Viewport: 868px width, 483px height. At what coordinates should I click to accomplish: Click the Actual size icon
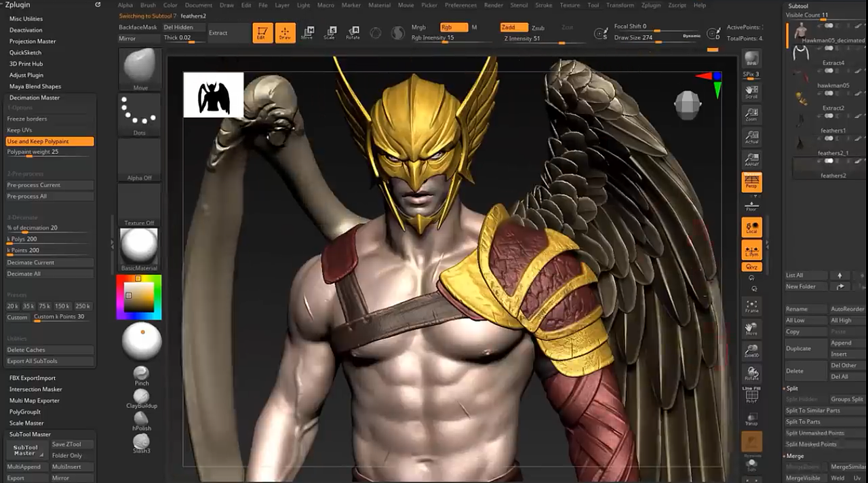coord(751,138)
